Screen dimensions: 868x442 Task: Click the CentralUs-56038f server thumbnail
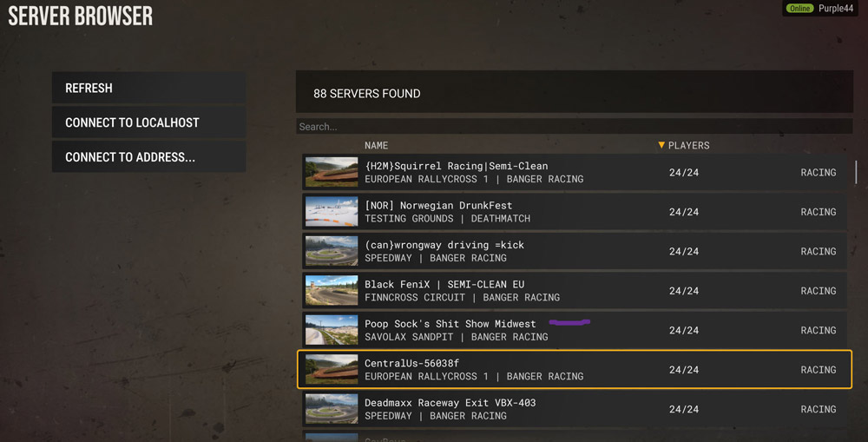[x=332, y=369]
